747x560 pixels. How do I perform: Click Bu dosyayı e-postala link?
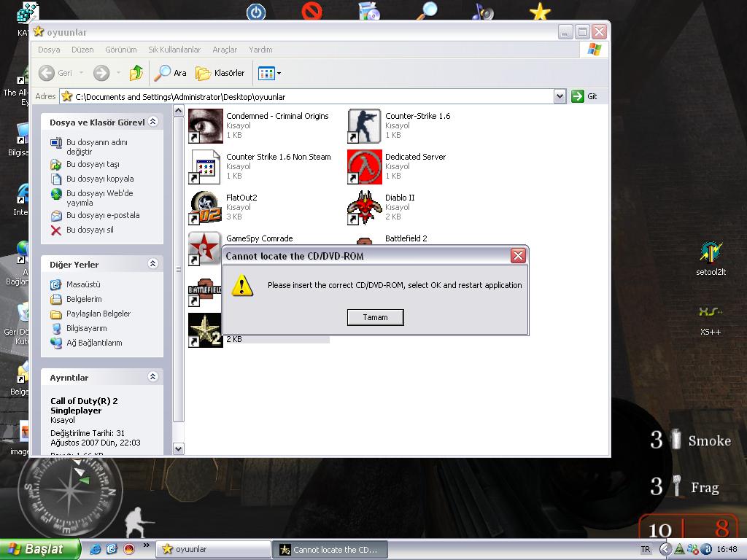pyautogui.click(x=103, y=215)
